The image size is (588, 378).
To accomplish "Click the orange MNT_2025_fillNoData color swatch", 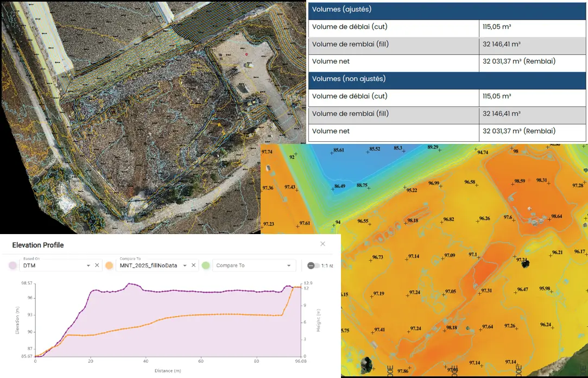I will [109, 266].
